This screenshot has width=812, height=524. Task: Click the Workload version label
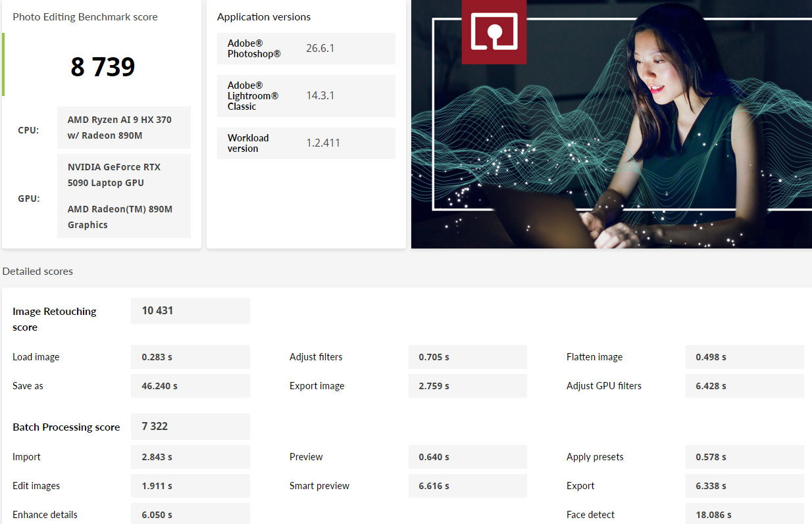pos(248,143)
